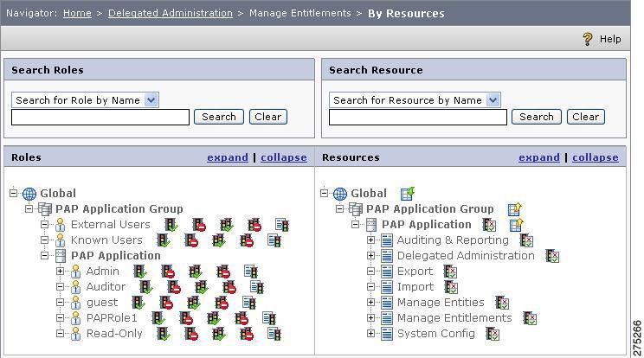
Task: Click expand link in Roles header
Action: (x=228, y=157)
